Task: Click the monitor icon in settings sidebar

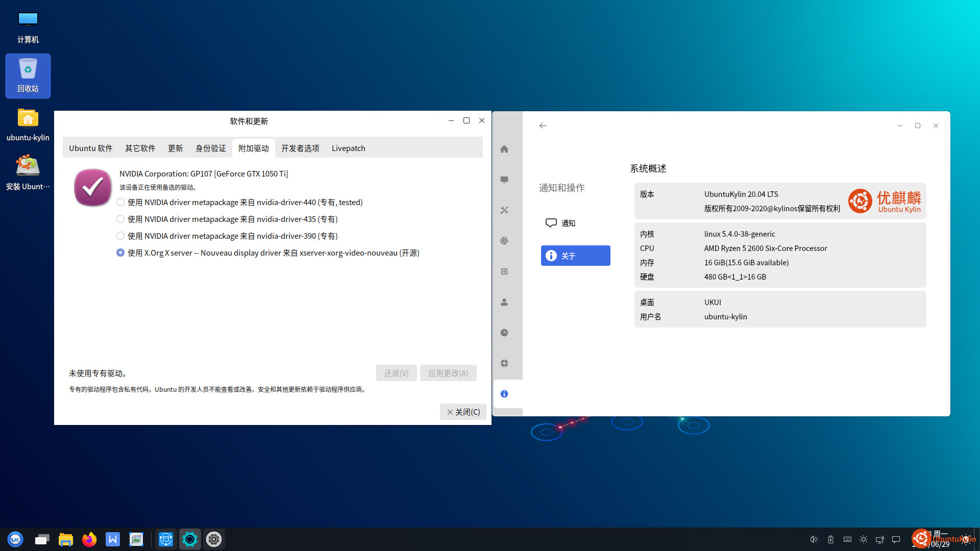Action: pyautogui.click(x=504, y=180)
